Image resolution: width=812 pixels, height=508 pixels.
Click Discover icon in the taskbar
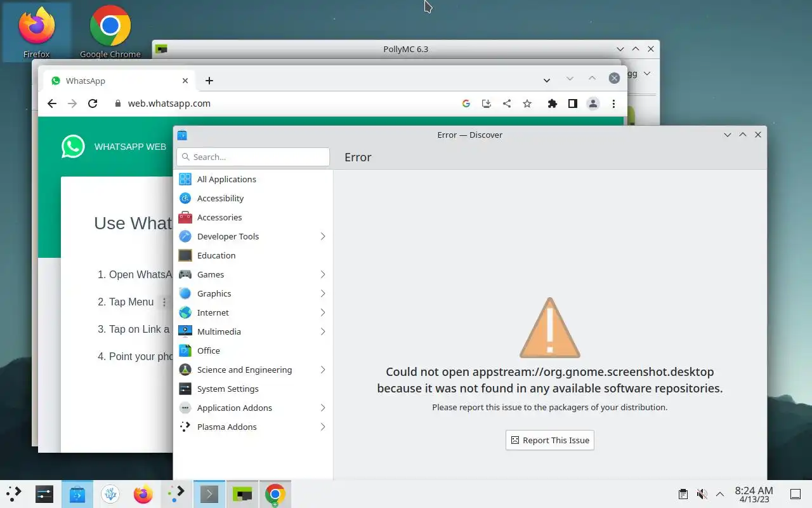click(x=77, y=494)
